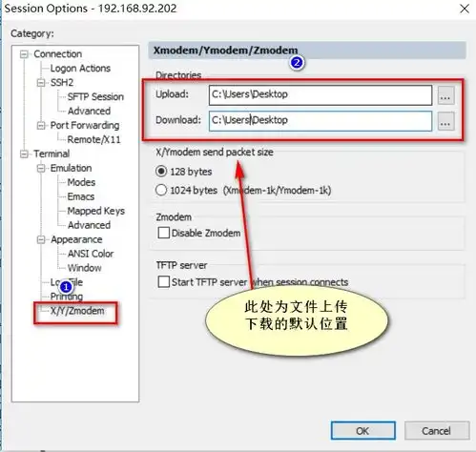Select Printing category
Viewport: 476px width, 452px height.
(67, 297)
